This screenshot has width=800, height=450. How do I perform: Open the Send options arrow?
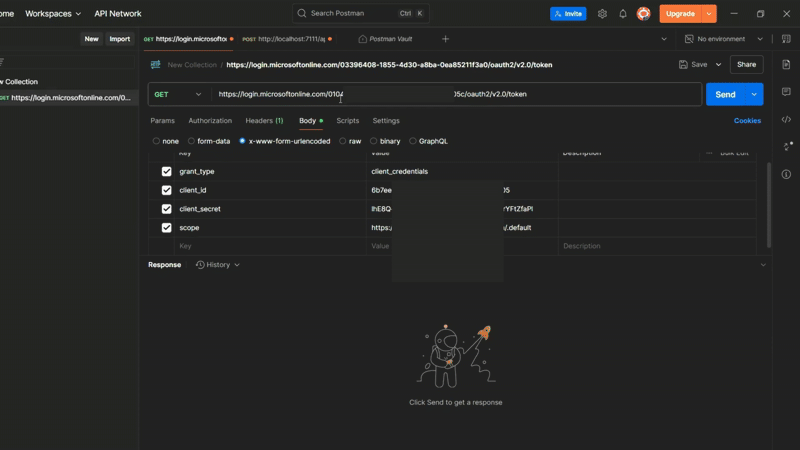click(x=754, y=94)
